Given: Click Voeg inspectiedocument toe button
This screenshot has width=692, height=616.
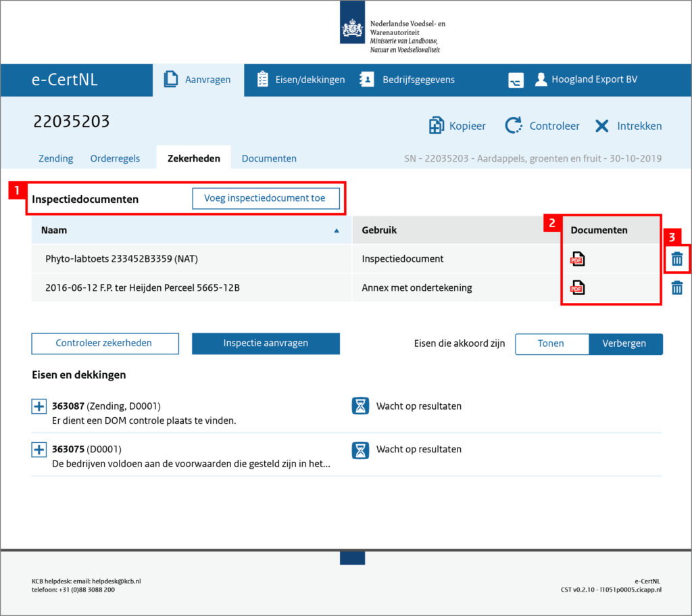Looking at the screenshot, I should [266, 198].
